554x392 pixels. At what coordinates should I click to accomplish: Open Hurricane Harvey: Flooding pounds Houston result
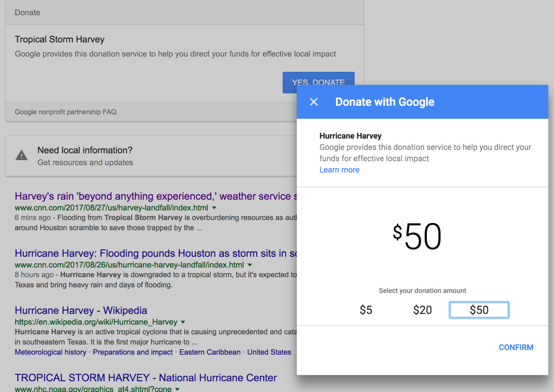pyautogui.click(x=156, y=253)
